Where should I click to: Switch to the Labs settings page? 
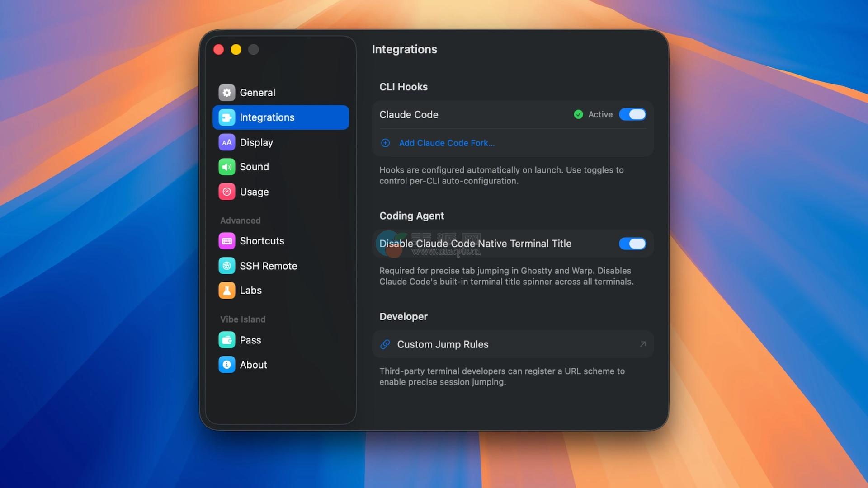[x=250, y=291]
